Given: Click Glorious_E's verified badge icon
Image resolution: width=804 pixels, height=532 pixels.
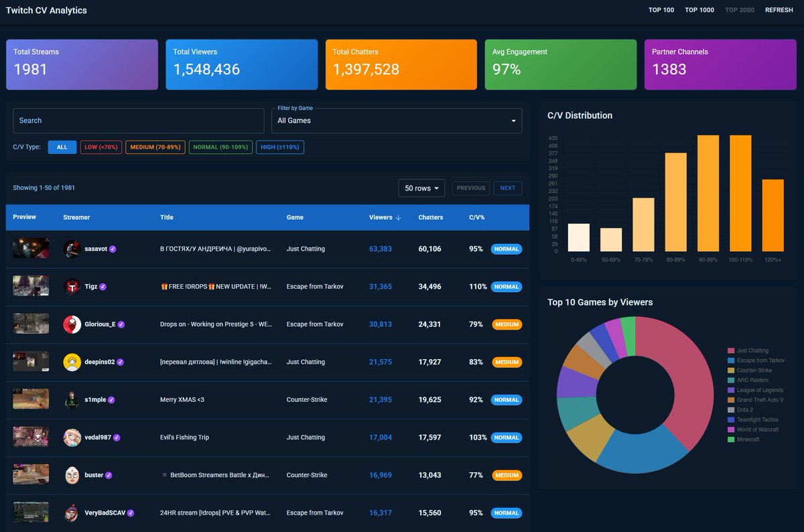Looking at the screenshot, I should (121, 324).
